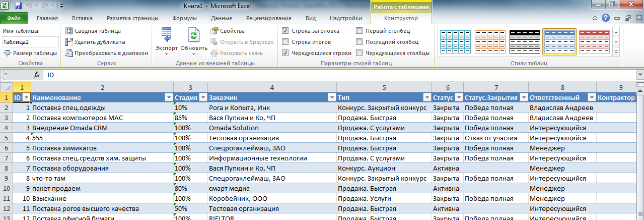This screenshot has width=644, height=220.
Task: Open table Свойства properties icon
Action: click(214, 31)
